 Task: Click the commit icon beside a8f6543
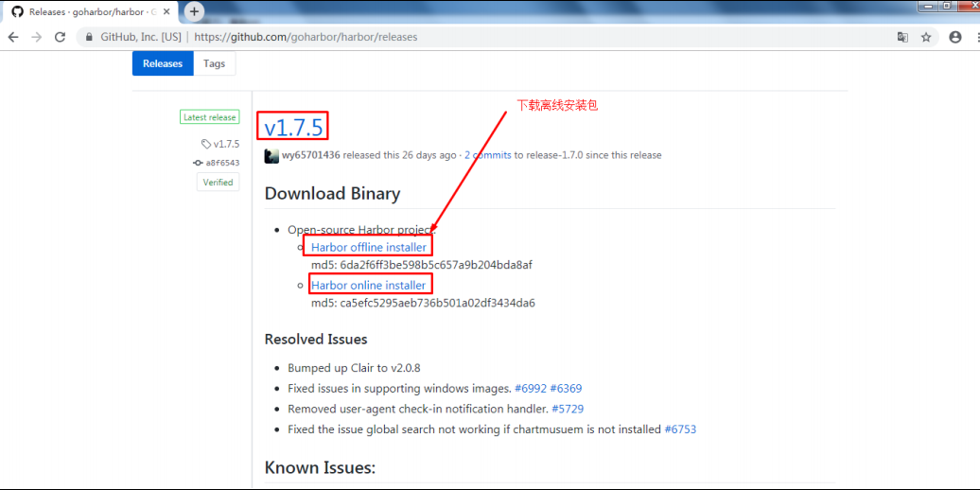coord(198,163)
